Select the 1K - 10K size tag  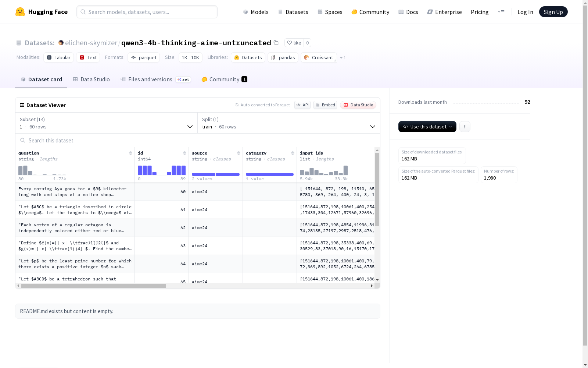pos(190,57)
